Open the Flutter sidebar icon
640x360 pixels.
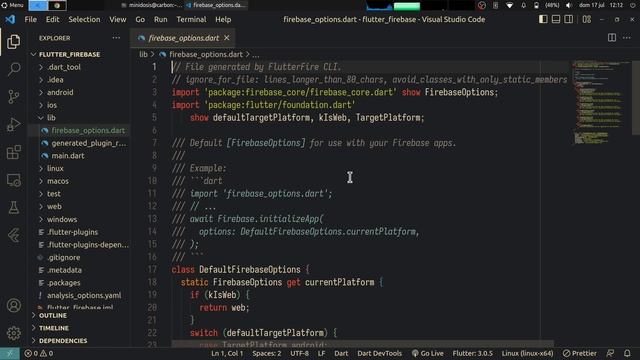(x=13, y=235)
